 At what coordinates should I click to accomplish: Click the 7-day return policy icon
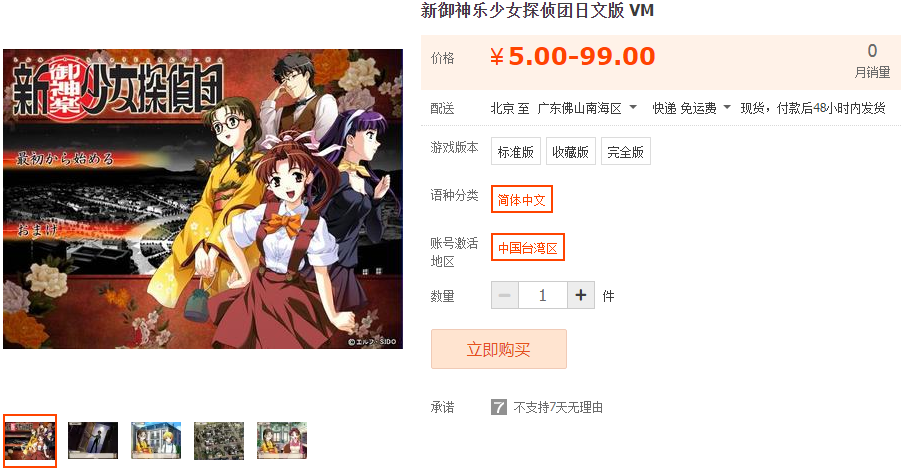[x=499, y=407]
